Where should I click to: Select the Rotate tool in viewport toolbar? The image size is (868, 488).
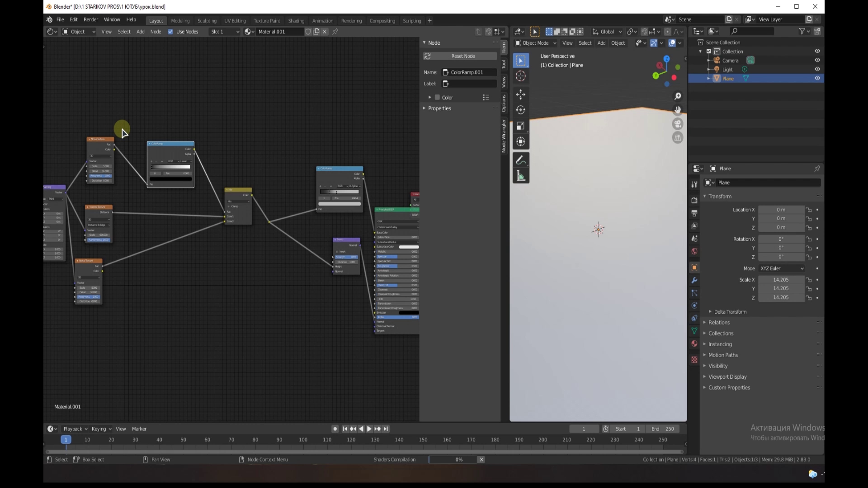[521, 110]
